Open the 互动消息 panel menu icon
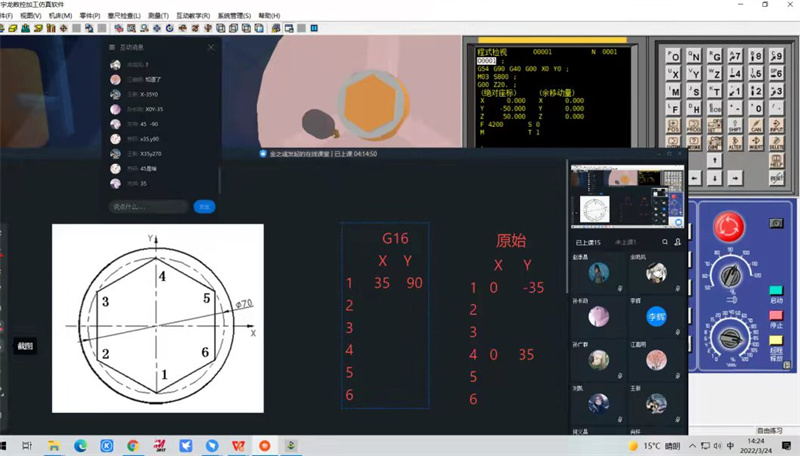The height and width of the screenshot is (456, 800). click(x=112, y=47)
